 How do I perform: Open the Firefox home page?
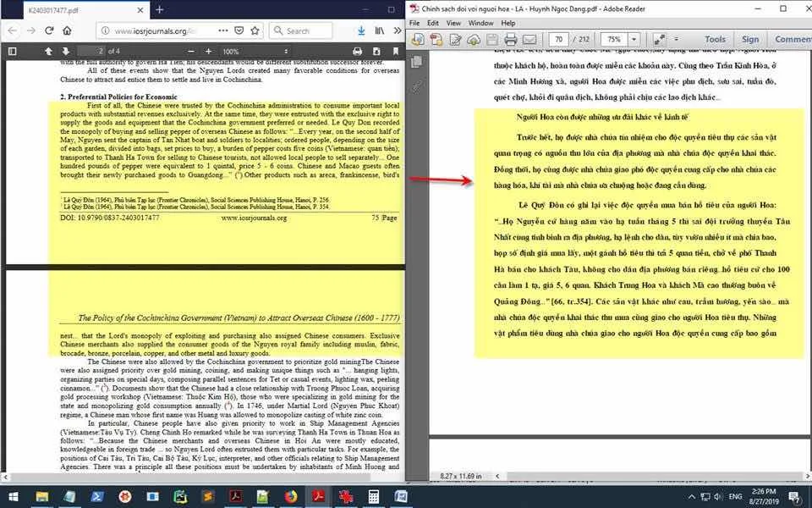click(68, 30)
